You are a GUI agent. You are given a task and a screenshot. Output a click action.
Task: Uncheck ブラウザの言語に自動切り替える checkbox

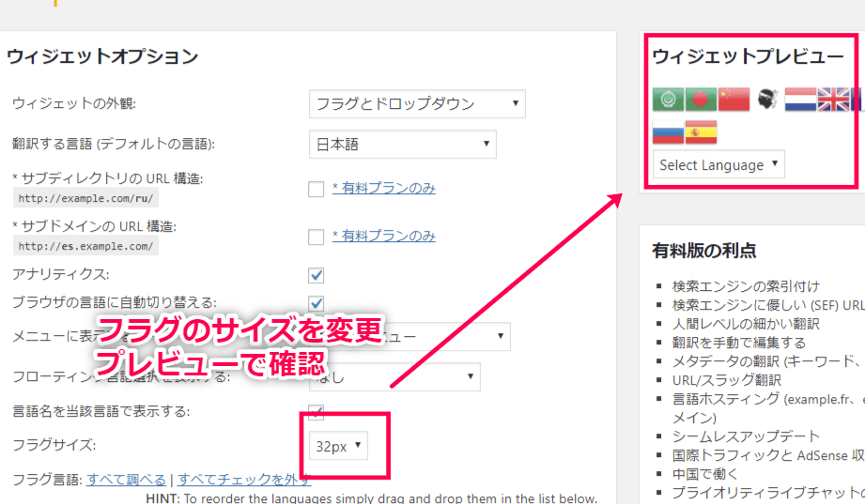pos(317,303)
